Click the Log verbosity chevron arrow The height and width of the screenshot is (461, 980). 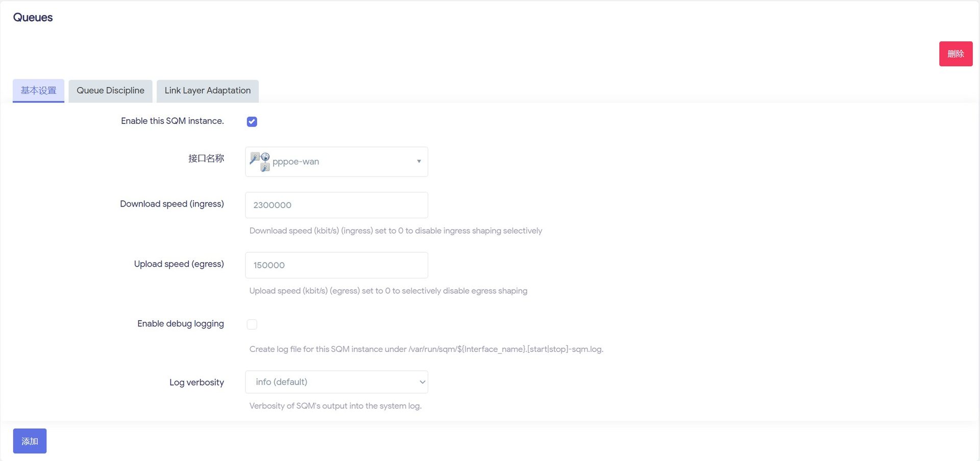(x=422, y=382)
